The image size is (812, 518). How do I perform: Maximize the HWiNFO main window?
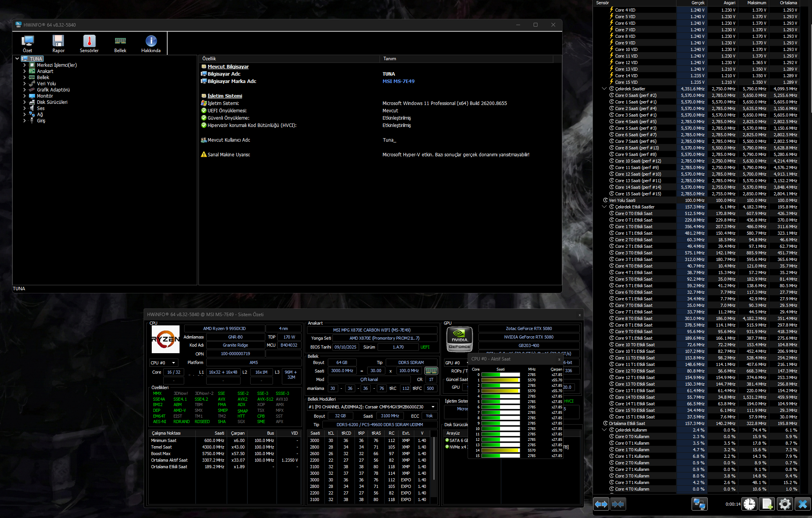point(536,25)
